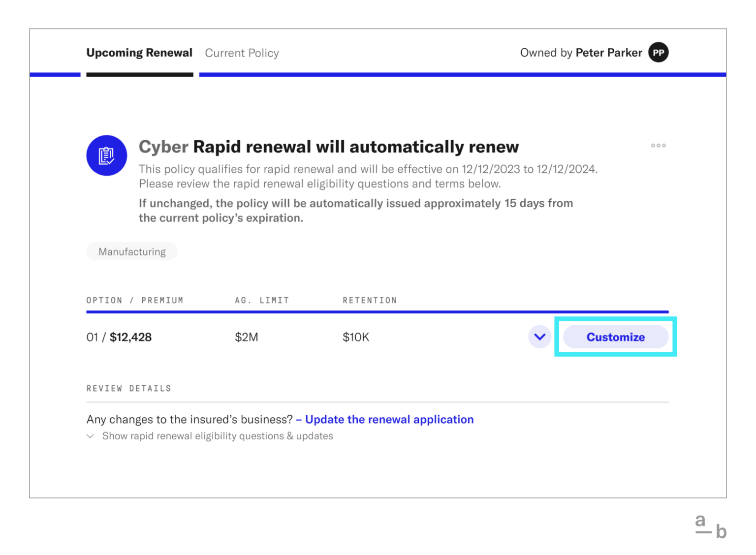
Task: Click the three-dot overflow menu icon
Action: click(658, 145)
